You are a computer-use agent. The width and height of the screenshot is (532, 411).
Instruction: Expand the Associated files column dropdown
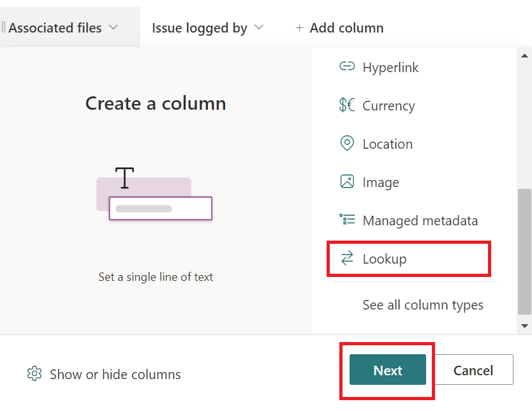pos(114,28)
